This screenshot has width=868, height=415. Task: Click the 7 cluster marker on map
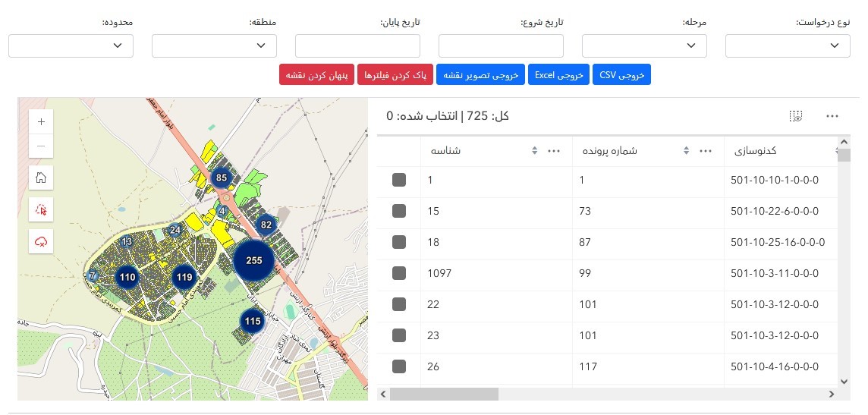pyautogui.click(x=93, y=275)
